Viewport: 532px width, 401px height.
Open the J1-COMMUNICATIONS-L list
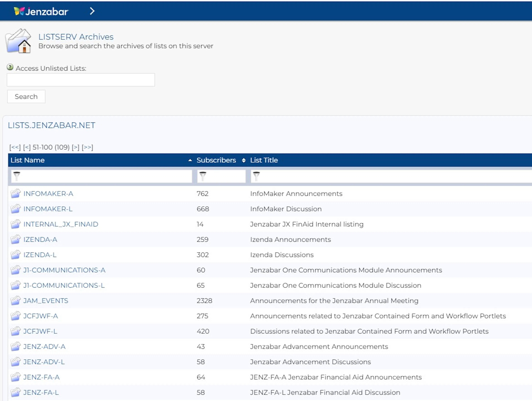click(x=64, y=285)
